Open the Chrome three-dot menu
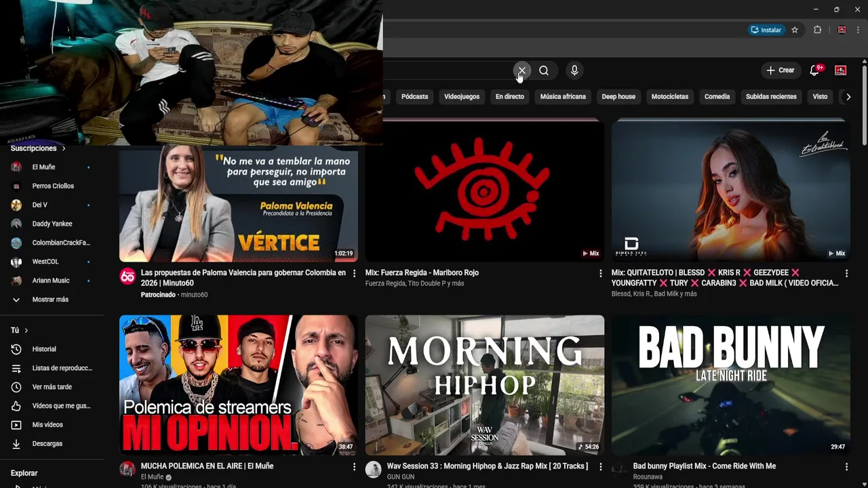The image size is (868, 488). coord(859,30)
